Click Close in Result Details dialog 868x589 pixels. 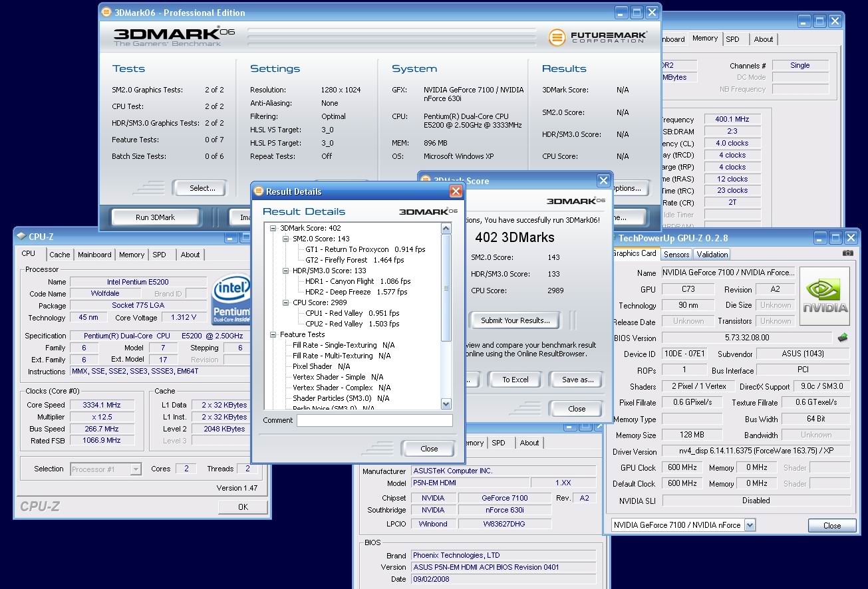[x=429, y=449]
